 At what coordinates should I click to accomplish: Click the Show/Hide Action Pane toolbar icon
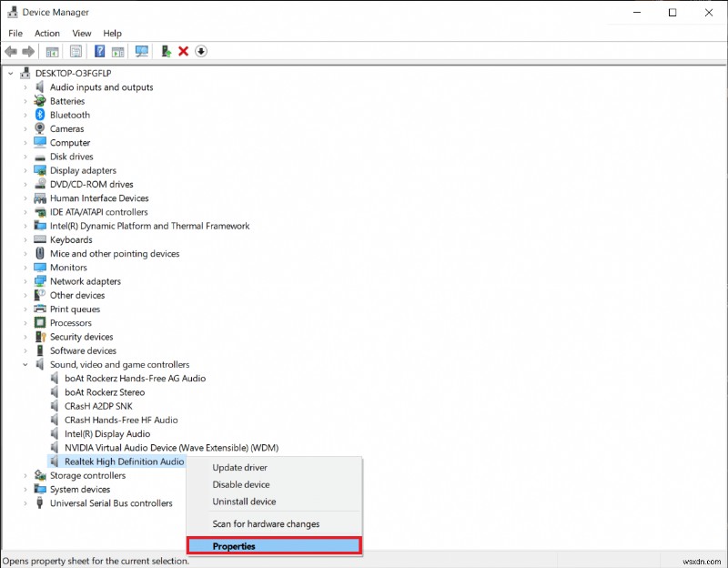tap(119, 51)
